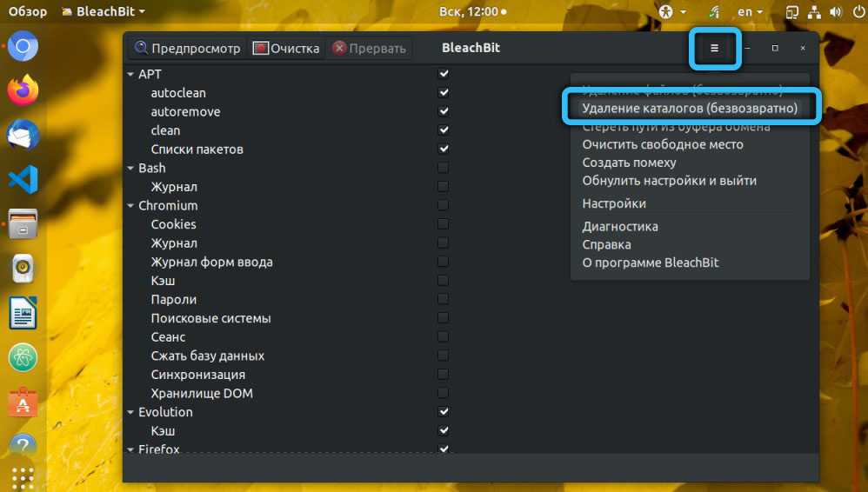
Task: Click the Очистка clean button
Action: point(285,48)
